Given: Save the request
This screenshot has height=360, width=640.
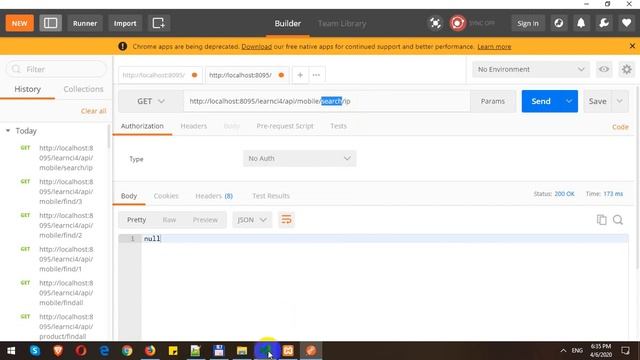Looking at the screenshot, I should 597,101.
